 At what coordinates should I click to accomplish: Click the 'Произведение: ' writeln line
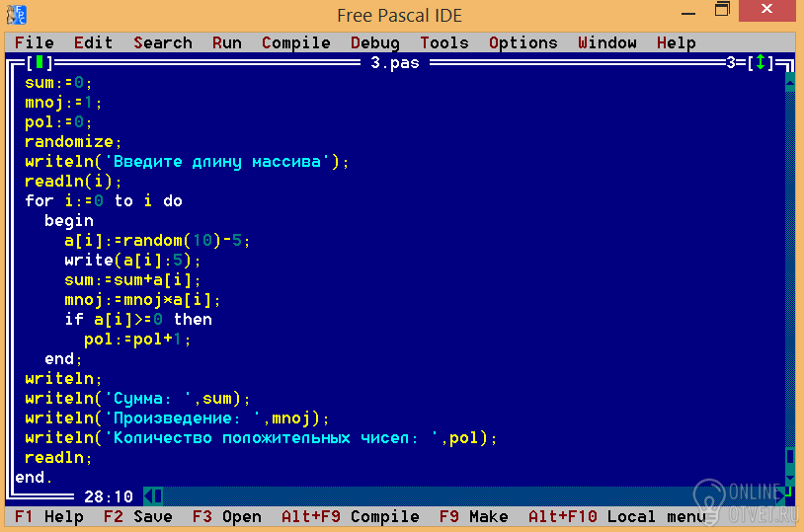(x=178, y=418)
